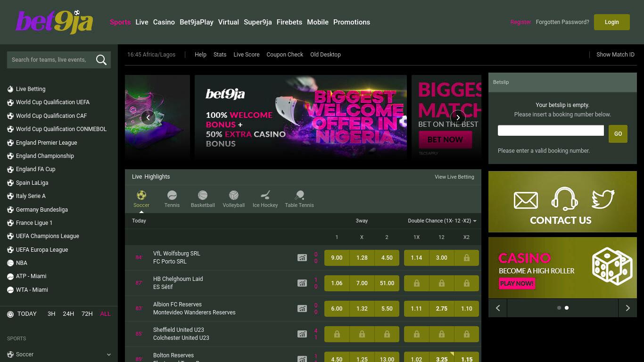Image resolution: width=644 pixels, height=362 pixels.
Task: Click the email envelope contact icon
Action: click(x=526, y=200)
